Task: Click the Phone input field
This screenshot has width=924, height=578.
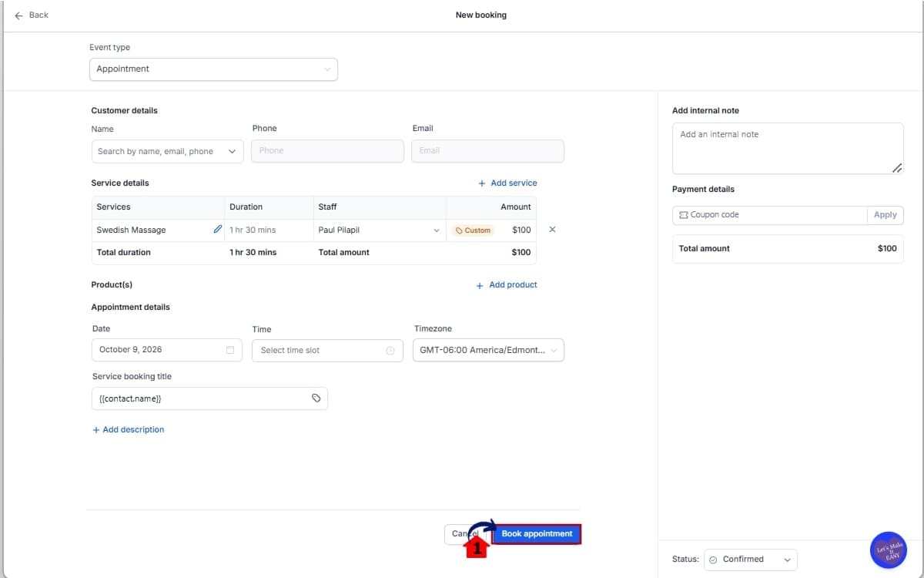Action: click(327, 151)
